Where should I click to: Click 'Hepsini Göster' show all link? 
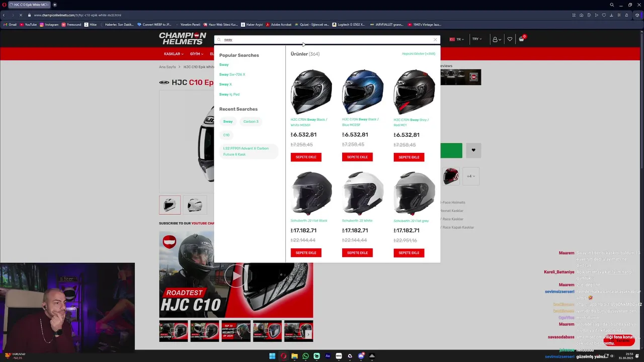(x=419, y=54)
